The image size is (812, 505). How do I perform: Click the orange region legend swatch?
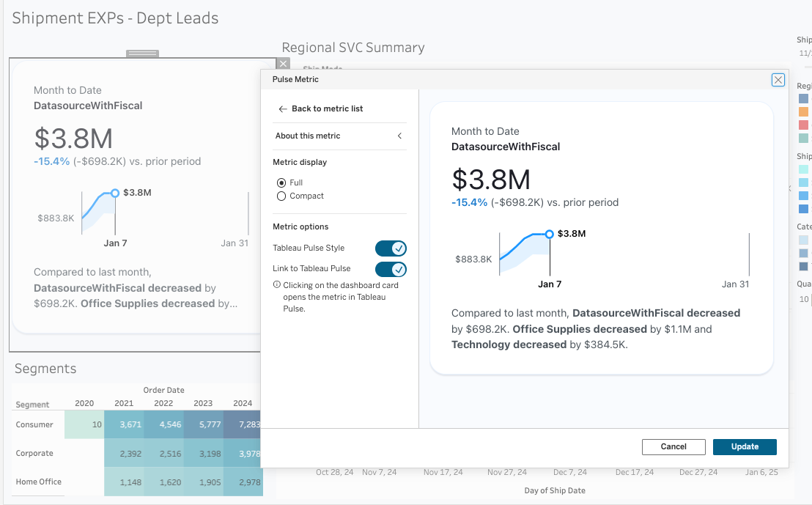point(803,111)
